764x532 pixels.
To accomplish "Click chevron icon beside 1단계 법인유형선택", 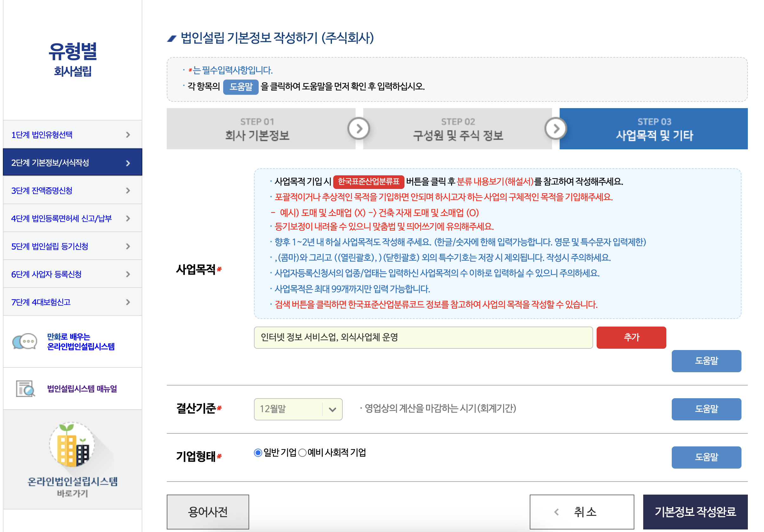I will coord(128,135).
